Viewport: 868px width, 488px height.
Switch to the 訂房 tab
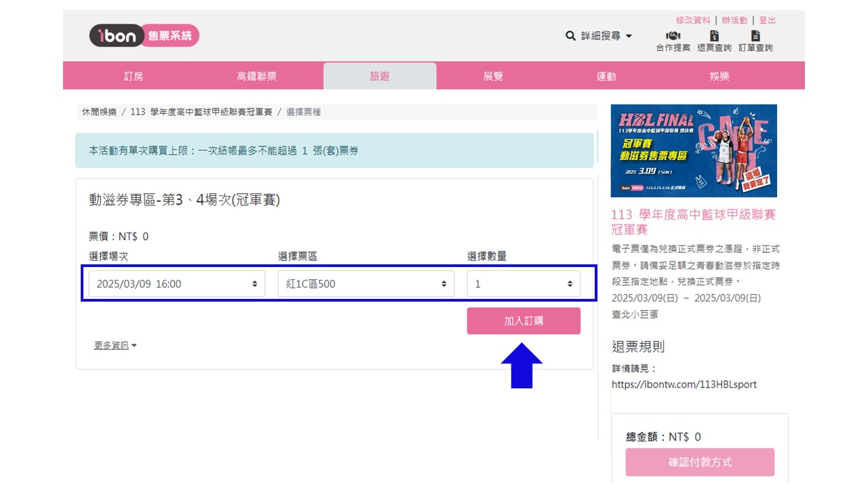[x=134, y=77]
